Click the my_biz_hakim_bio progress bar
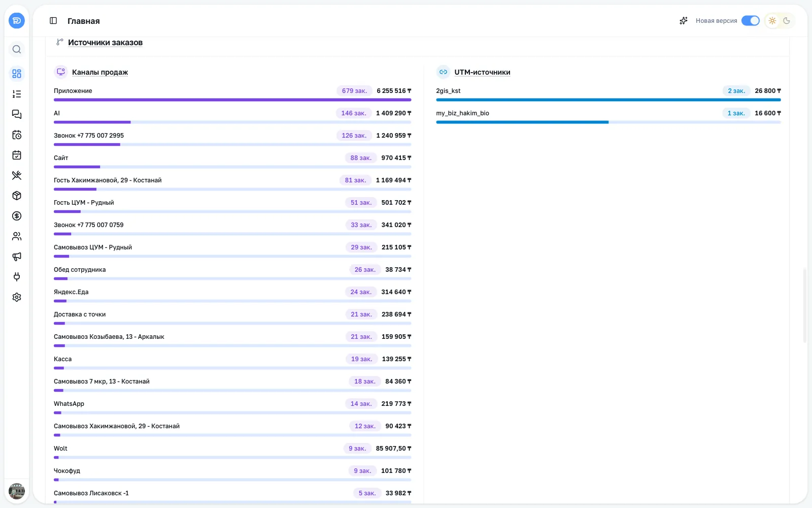The image size is (812, 508). coord(608,122)
